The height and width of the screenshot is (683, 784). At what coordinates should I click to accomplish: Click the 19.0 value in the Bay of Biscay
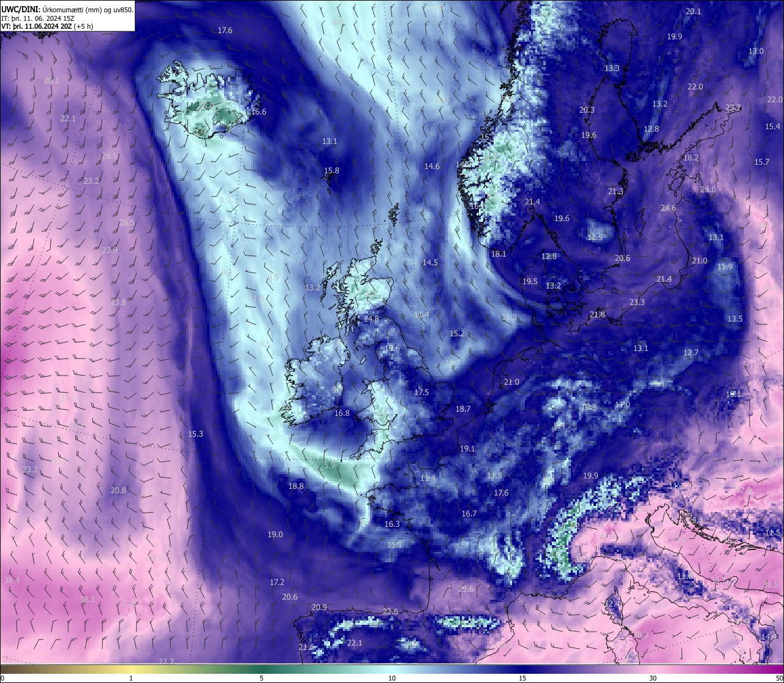pos(275,535)
